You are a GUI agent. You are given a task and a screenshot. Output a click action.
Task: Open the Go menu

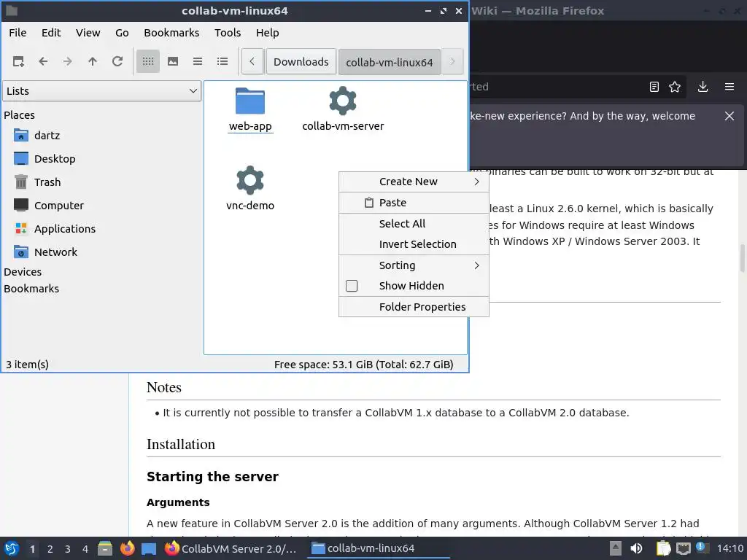pyautogui.click(x=122, y=33)
